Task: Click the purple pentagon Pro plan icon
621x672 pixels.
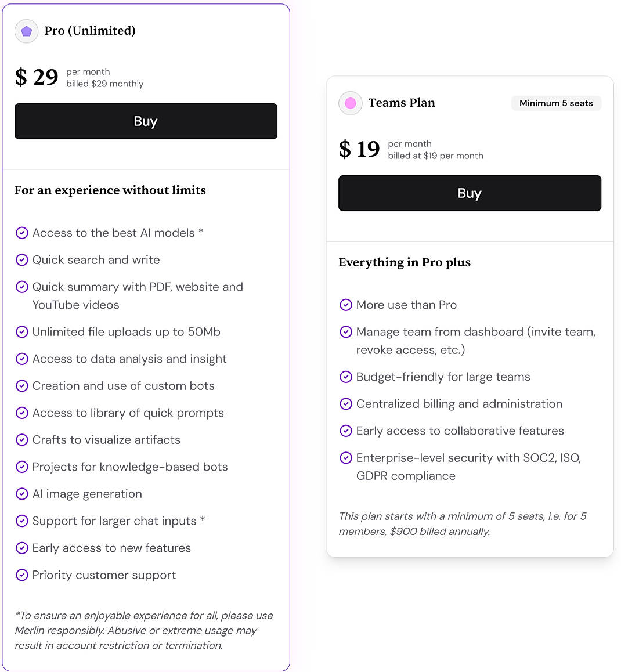Action: pyautogui.click(x=26, y=31)
